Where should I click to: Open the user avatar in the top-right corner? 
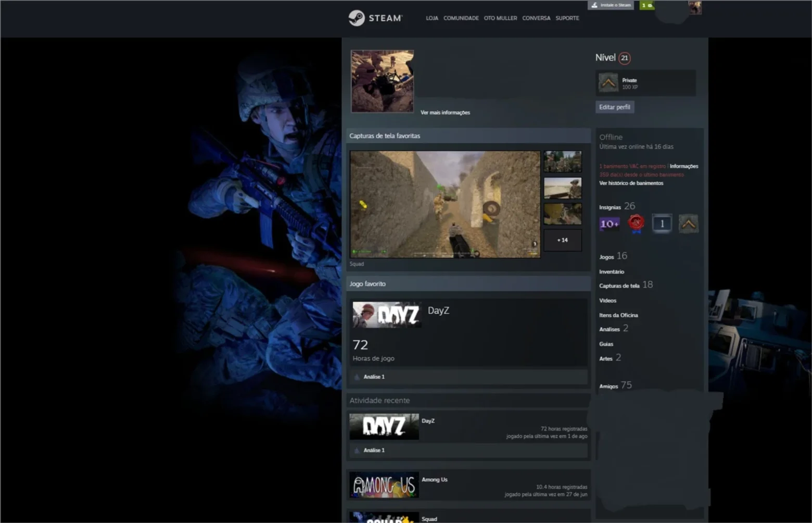click(694, 7)
